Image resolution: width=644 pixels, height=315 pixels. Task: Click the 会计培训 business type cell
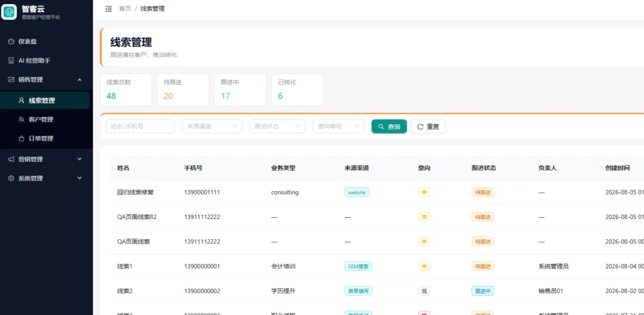283,266
